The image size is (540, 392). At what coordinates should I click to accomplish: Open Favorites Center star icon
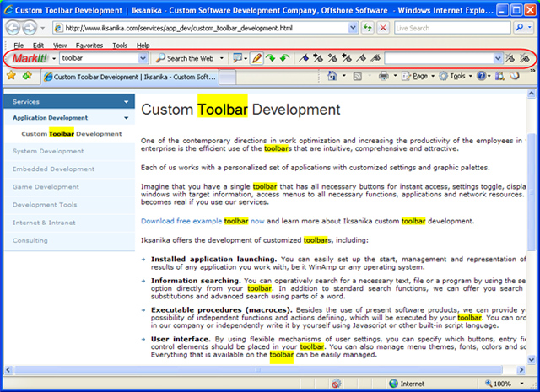pyautogui.click(x=11, y=75)
